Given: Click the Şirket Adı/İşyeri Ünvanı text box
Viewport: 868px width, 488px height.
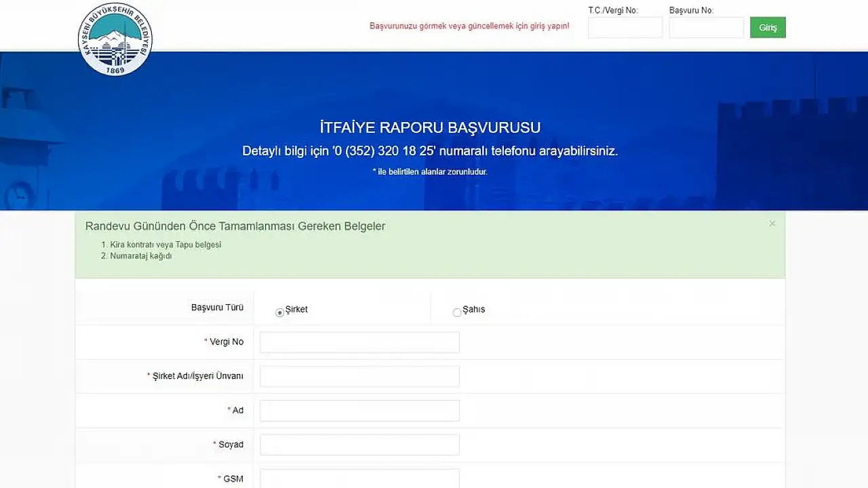Looking at the screenshot, I should 359,376.
